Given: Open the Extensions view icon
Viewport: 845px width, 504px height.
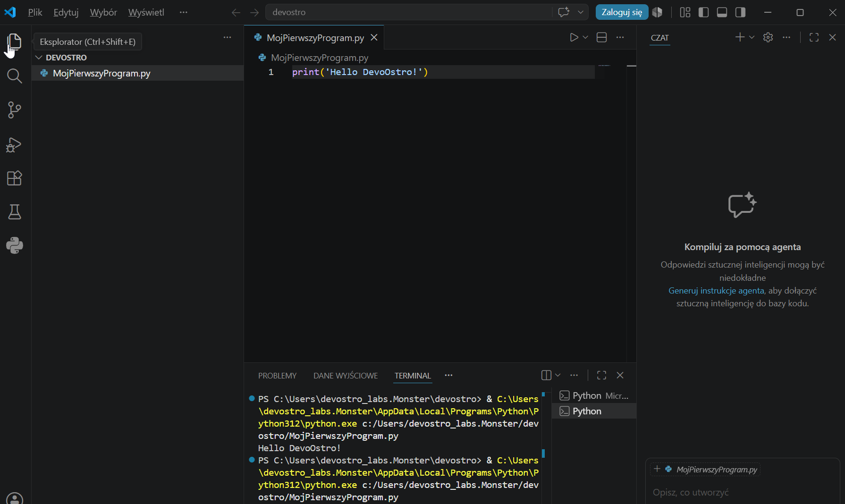Looking at the screenshot, I should coord(15,178).
